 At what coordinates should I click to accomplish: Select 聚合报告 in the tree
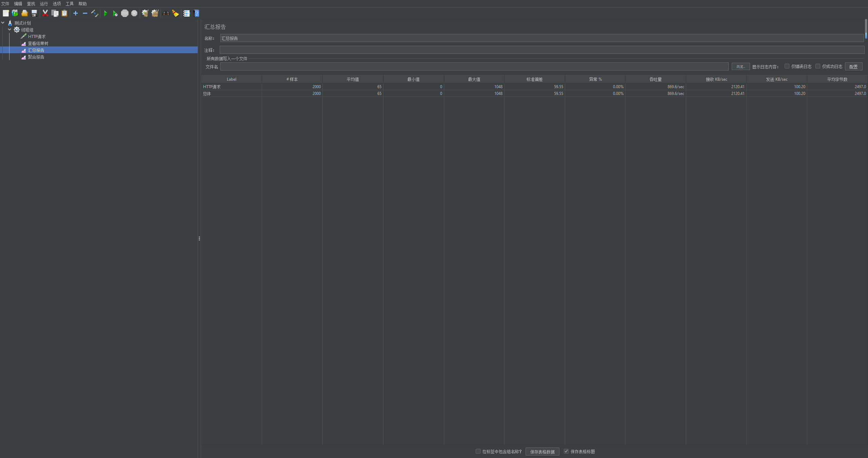[x=36, y=57]
